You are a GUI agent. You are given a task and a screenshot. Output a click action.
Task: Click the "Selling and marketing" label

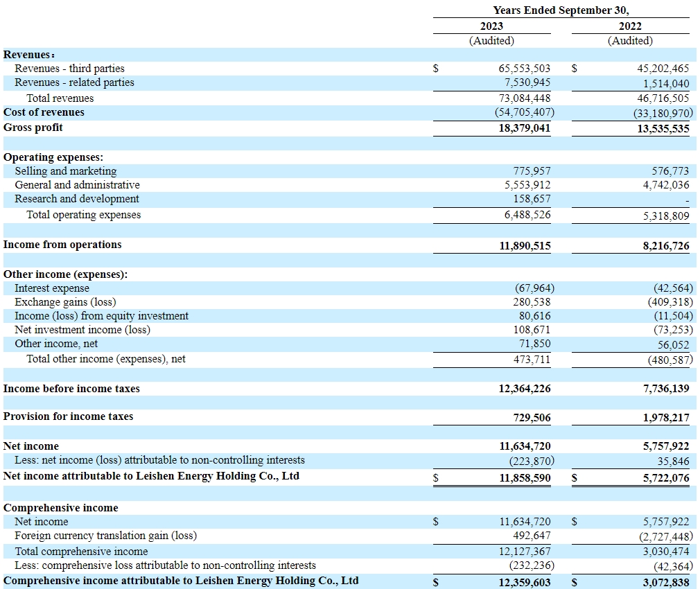[x=66, y=171]
